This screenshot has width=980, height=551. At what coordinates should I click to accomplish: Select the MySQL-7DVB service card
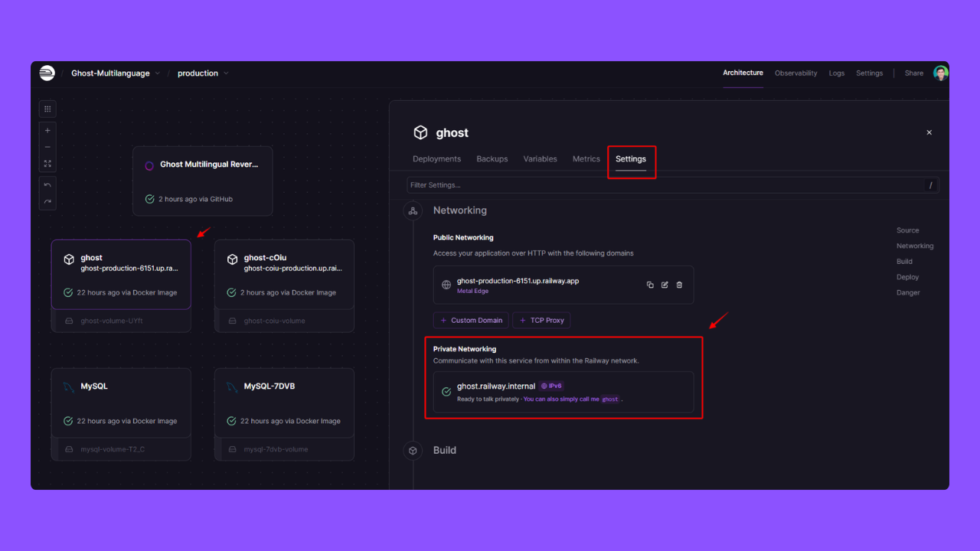(x=284, y=403)
